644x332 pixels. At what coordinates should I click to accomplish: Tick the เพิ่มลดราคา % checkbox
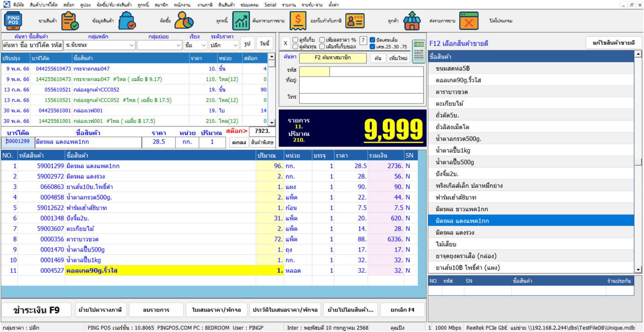pyautogui.click(x=322, y=40)
